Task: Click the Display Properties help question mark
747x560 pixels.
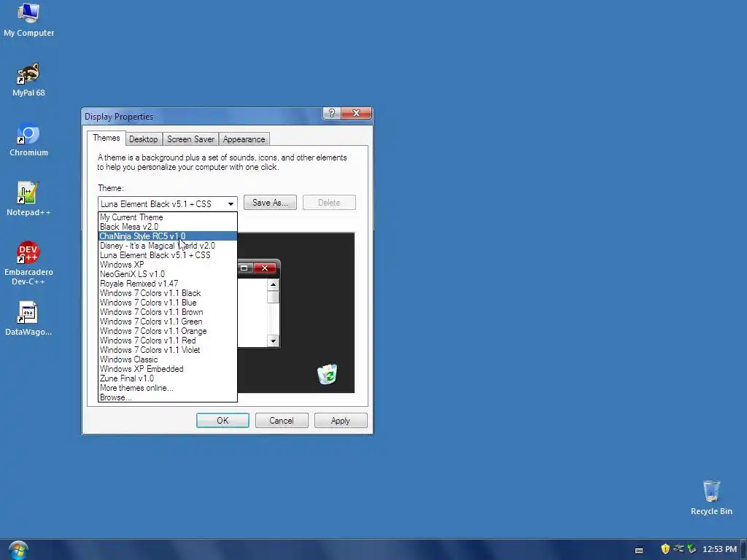Action: 332,113
